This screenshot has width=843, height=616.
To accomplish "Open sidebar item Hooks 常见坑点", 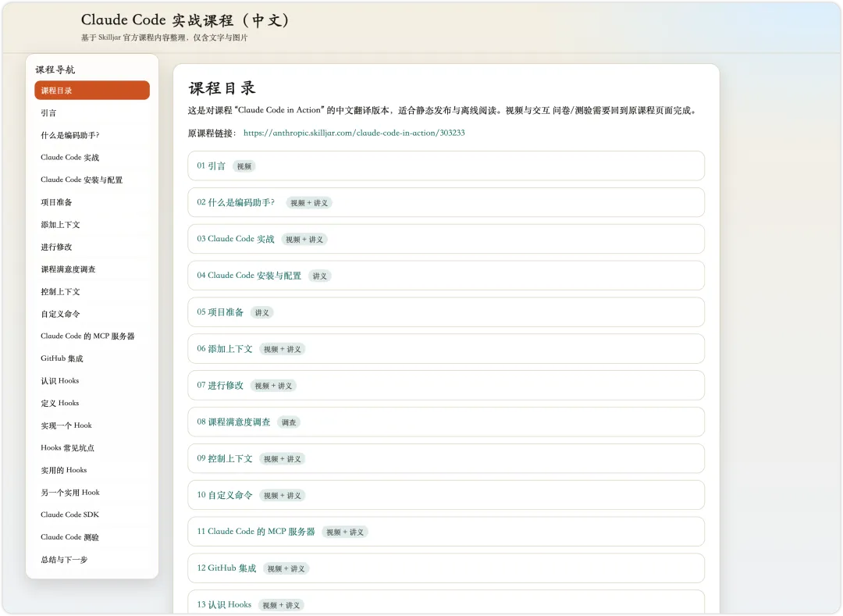I will pyautogui.click(x=92, y=448).
